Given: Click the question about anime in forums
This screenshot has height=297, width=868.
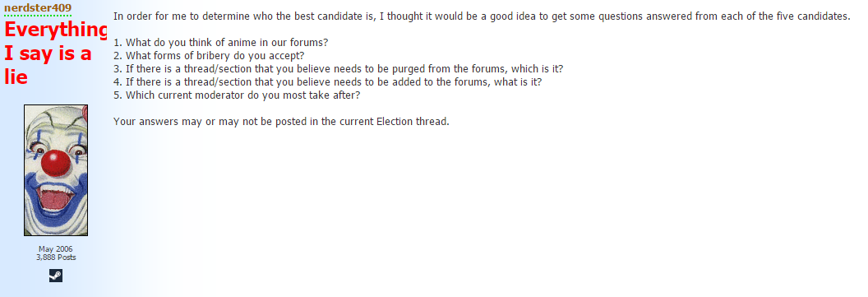Looking at the screenshot, I should [x=221, y=42].
